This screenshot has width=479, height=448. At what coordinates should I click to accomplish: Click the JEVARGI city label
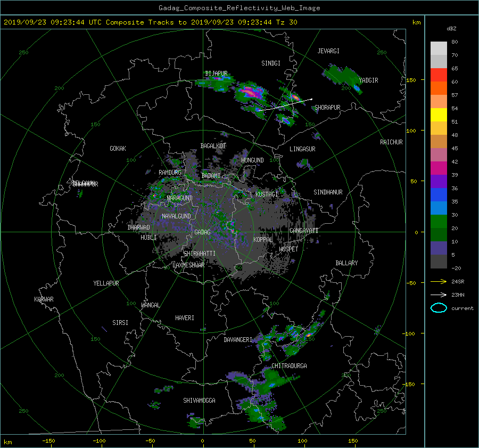[328, 51]
